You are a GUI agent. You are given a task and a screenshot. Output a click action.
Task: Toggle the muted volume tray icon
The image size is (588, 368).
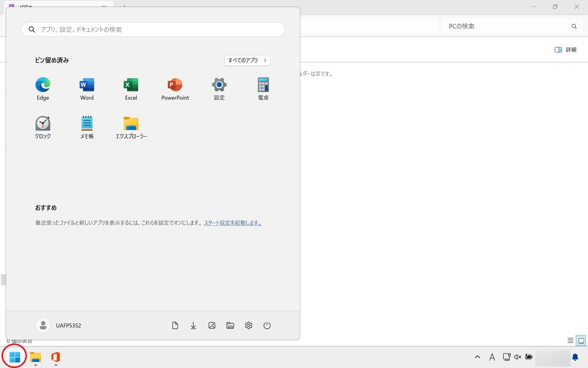tap(518, 357)
